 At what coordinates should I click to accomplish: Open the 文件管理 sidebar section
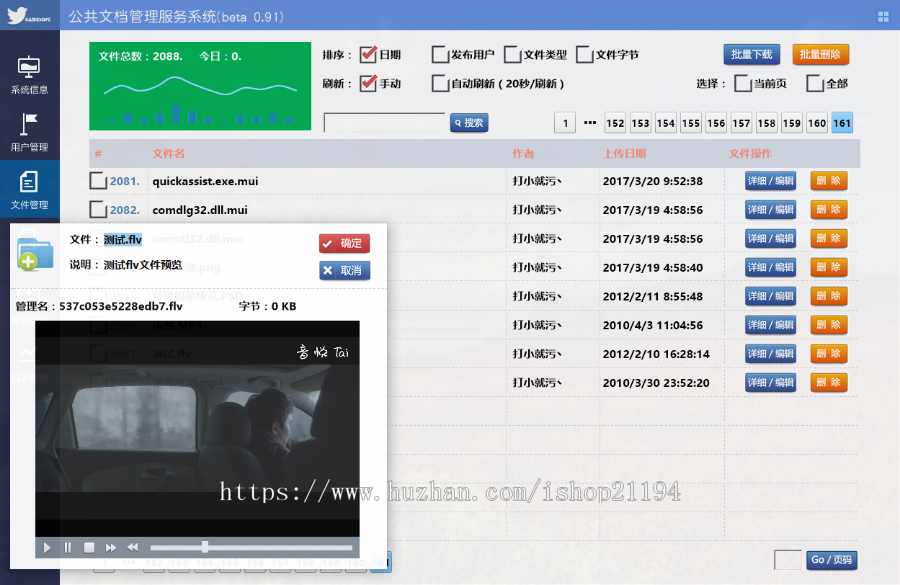[29, 189]
